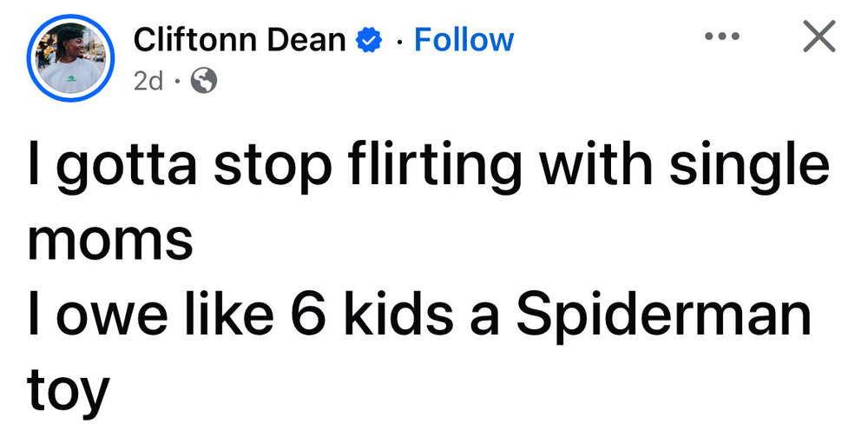Image resolution: width=868 pixels, height=431 pixels.
Task: Open Cliftonn Dean's profile picture
Action: click(x=71, y=57)
